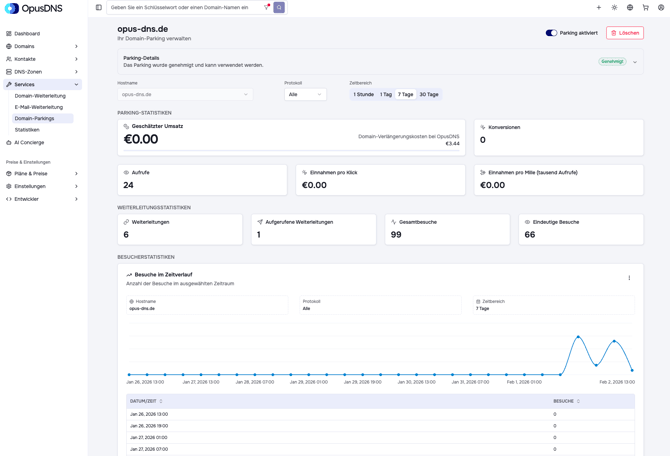Open Domain-Parkings in the sidebar

click(x=43, y=118)
